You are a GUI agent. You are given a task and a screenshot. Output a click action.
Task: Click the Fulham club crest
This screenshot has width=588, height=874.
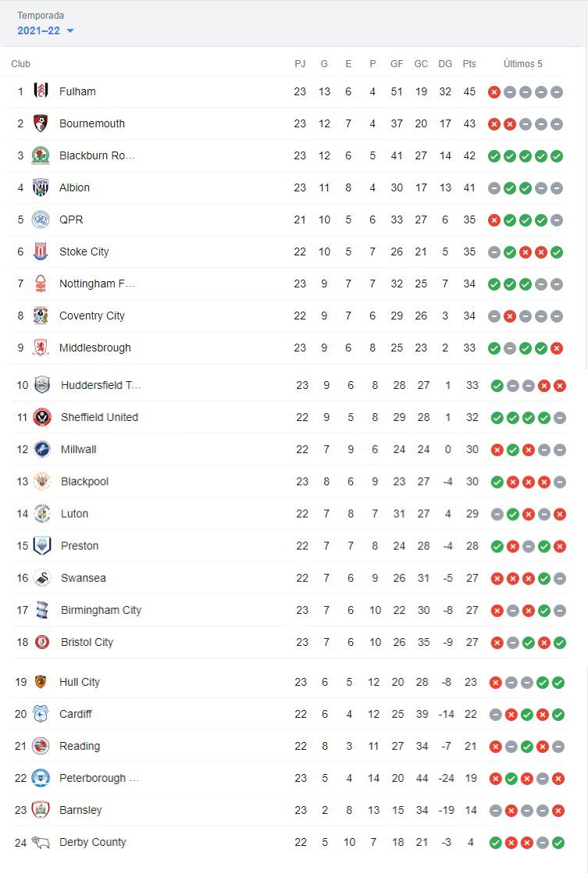41,91
